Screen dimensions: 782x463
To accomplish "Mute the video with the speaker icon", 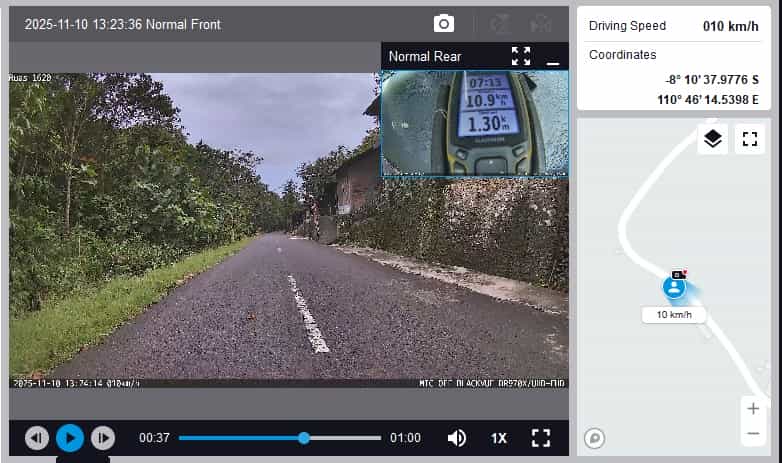I will 457,438.
